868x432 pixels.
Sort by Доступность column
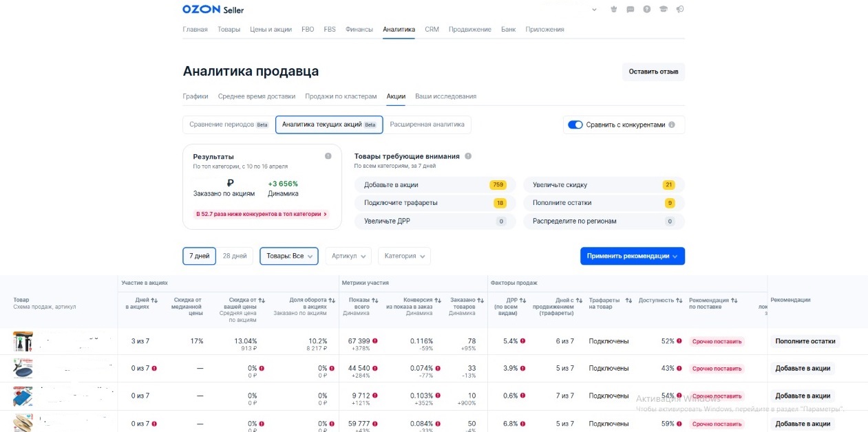point(679,301)
